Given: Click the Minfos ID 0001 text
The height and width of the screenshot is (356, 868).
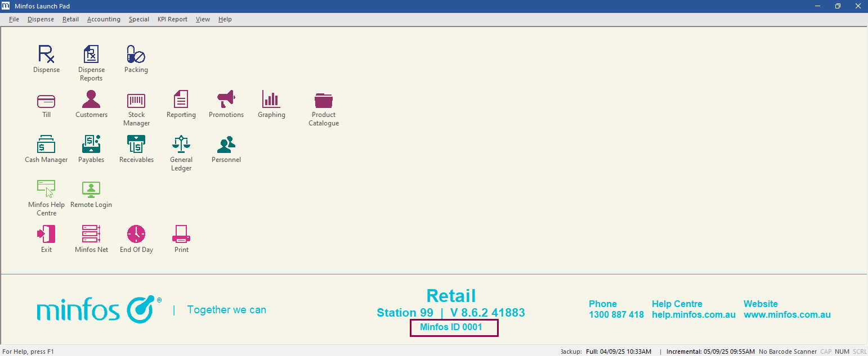Looking at the screenshot, I should point(451,327).
